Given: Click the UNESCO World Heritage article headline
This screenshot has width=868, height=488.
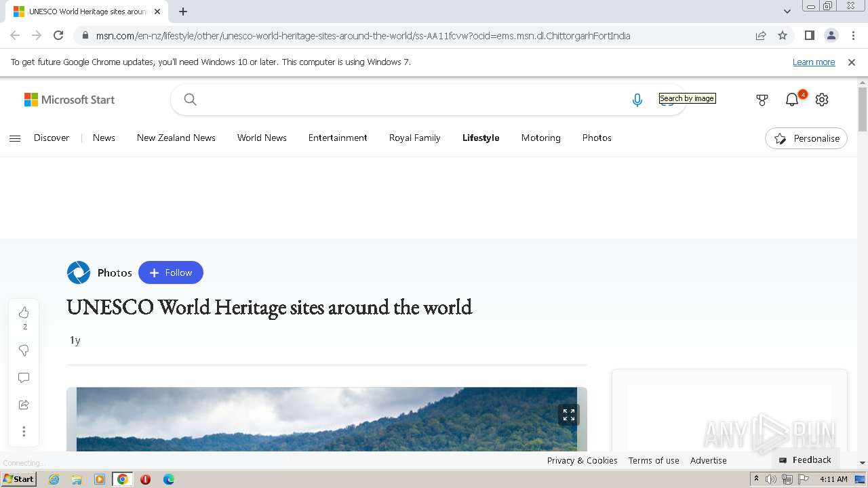Looking at the screenshot, I should coord(269,307).
